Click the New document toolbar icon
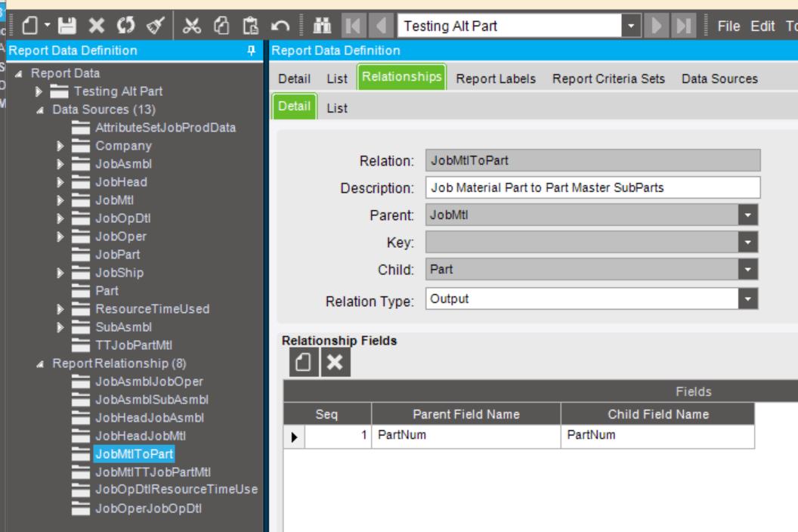798x532 pixels. (x=30, y=26)
